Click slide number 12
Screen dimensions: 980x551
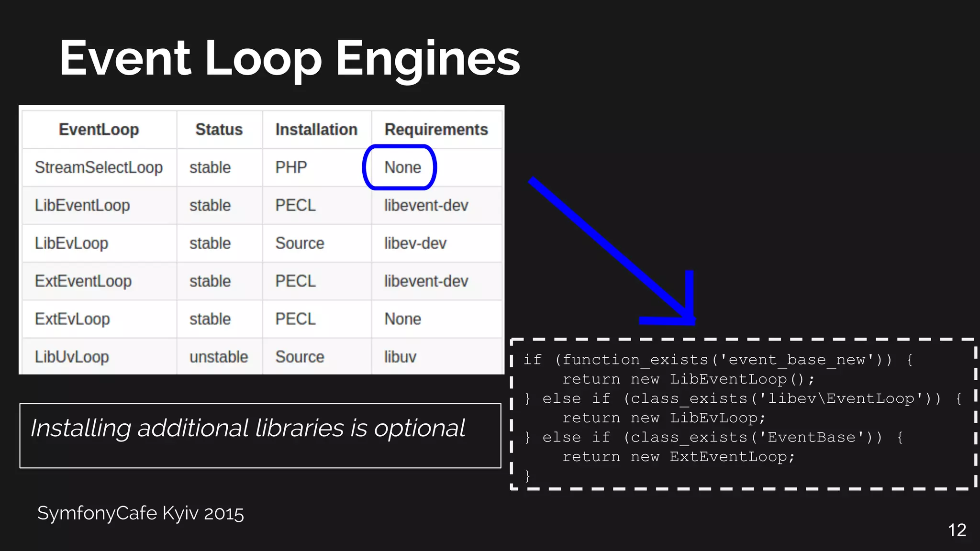tap(957, 530)
